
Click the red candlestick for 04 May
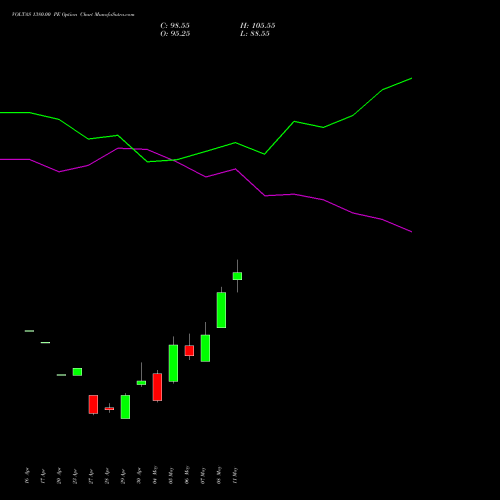(157, 387)
